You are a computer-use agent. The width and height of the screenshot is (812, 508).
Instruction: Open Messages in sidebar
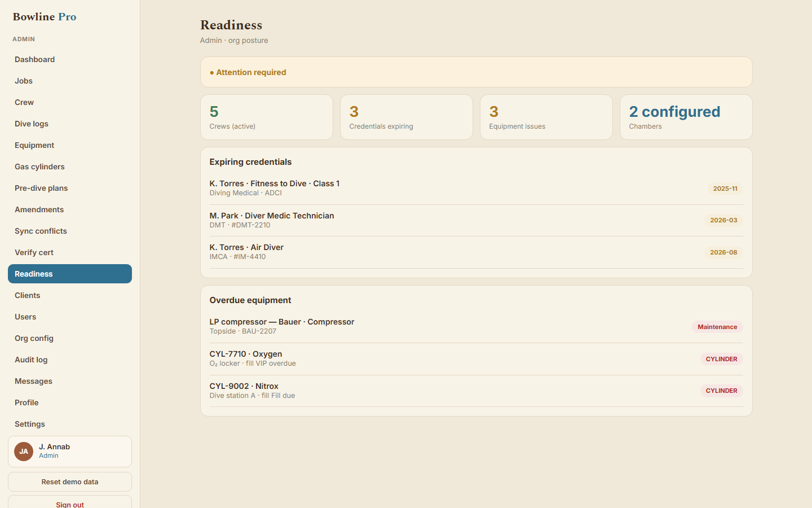pos(70,381)
